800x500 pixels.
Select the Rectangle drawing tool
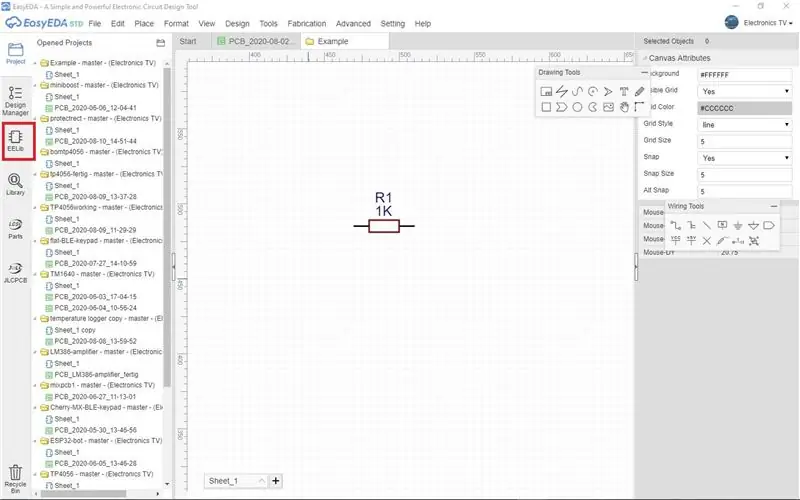click(546, 107)
